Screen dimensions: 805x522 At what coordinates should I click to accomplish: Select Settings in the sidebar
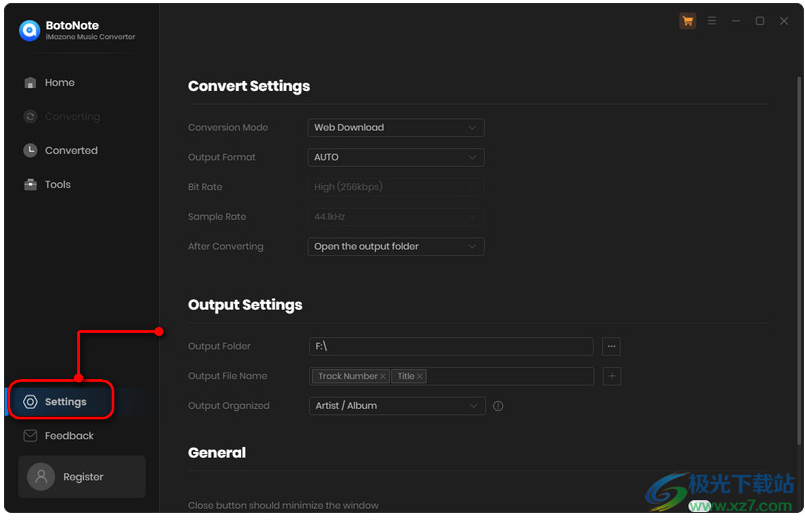(x=64, y=402)
